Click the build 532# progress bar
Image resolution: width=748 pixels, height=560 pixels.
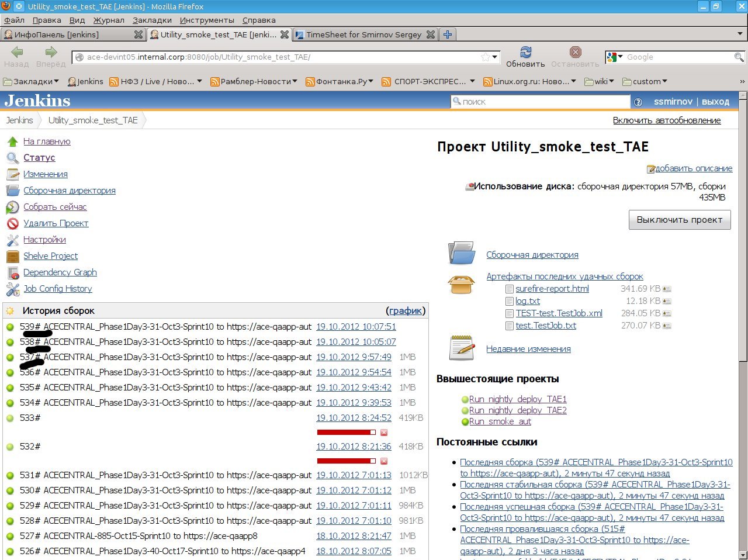tap(346, 461)
